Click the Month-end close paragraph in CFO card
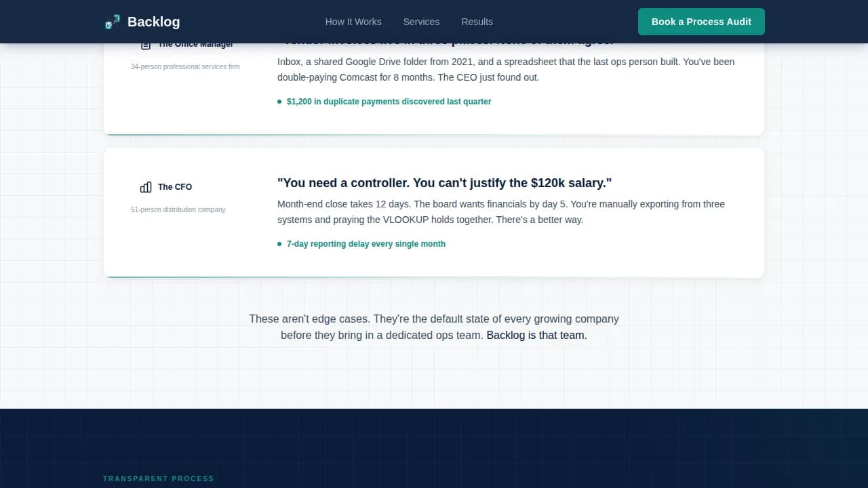Screen dimensions: 868x488 (500, 212)
